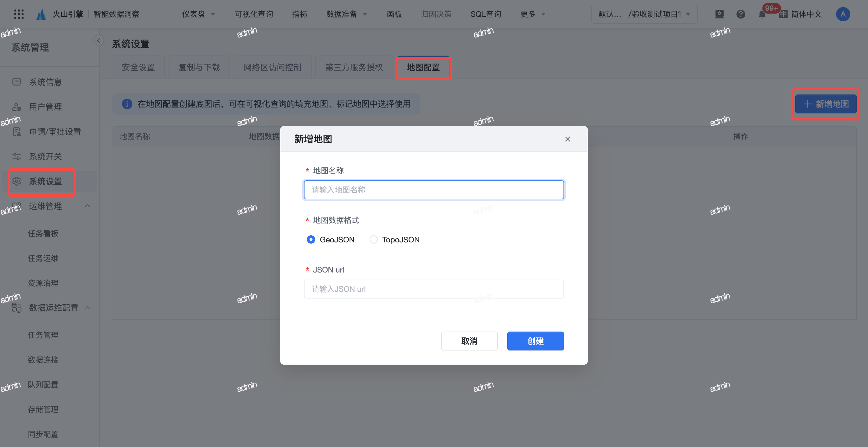Close the 新增地图 dialog

567,139
